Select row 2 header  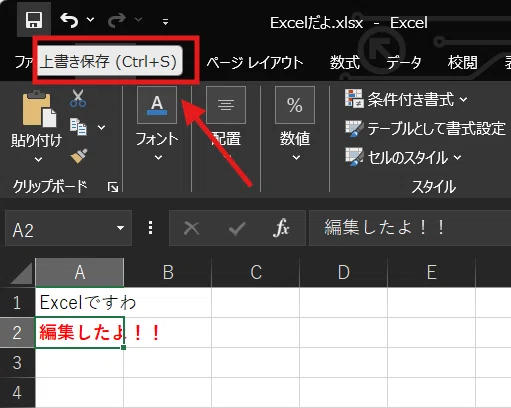[x=17, y=333]
